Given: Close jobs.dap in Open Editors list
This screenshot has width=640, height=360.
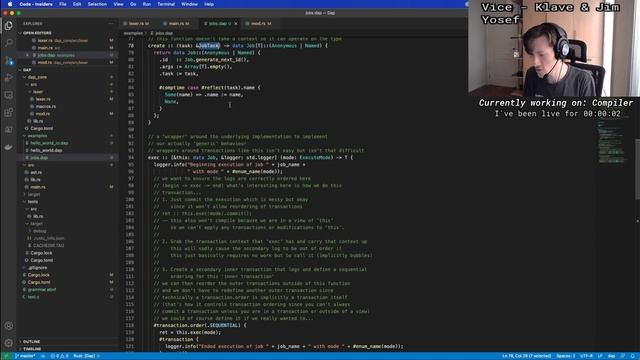Looking at the screenshot, I should 28,55.
